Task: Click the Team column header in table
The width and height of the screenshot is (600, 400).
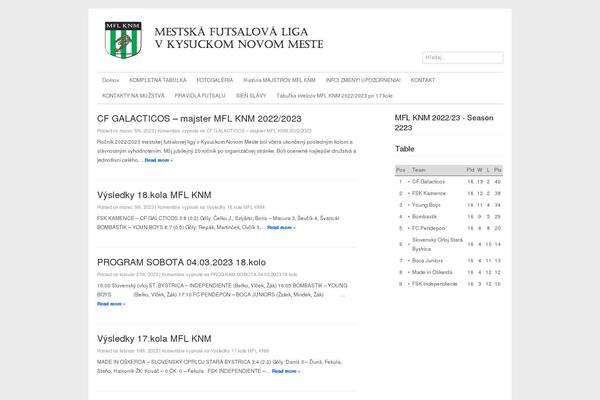Action: coord(419,170)
